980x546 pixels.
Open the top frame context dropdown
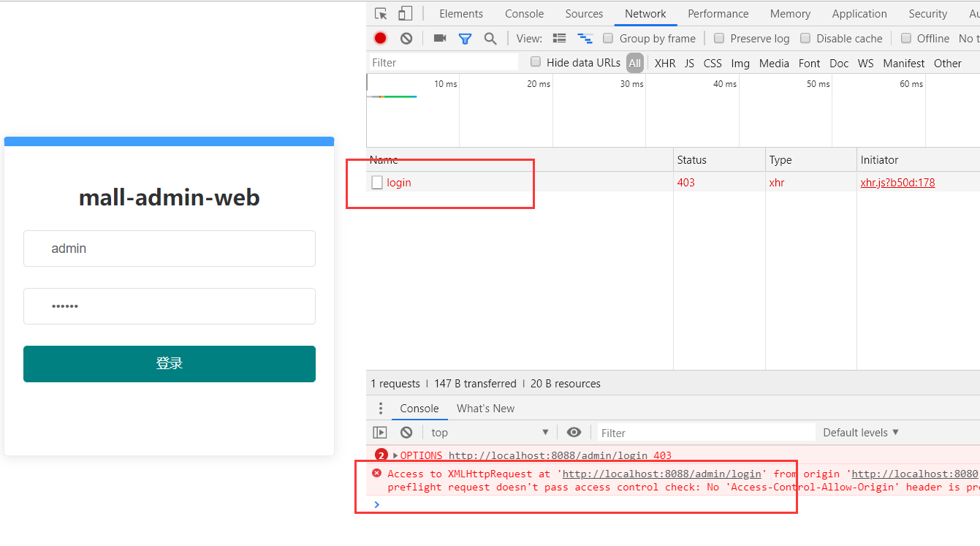488,432
